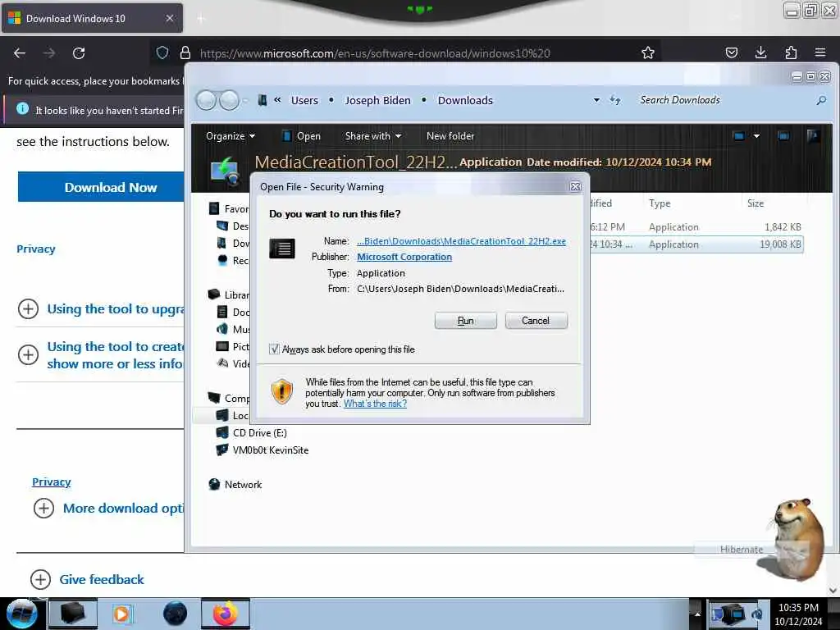Open the Organize menu in Explorer
Viewport: 840px width, 630px height.
point(231,136)
